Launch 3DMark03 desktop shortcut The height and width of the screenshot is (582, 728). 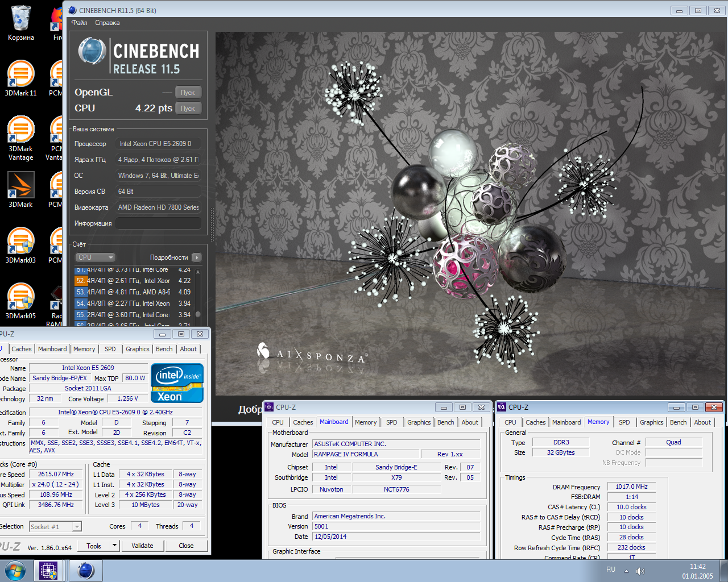[x=20, y=246]
